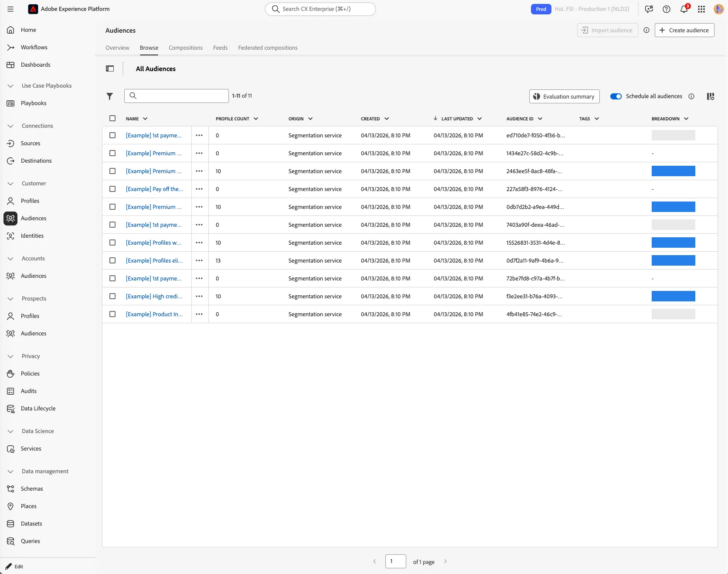The image size is (728, 574).
Task: Toggle the audiences folder side panel icon
Action: (x=110, y=68)
